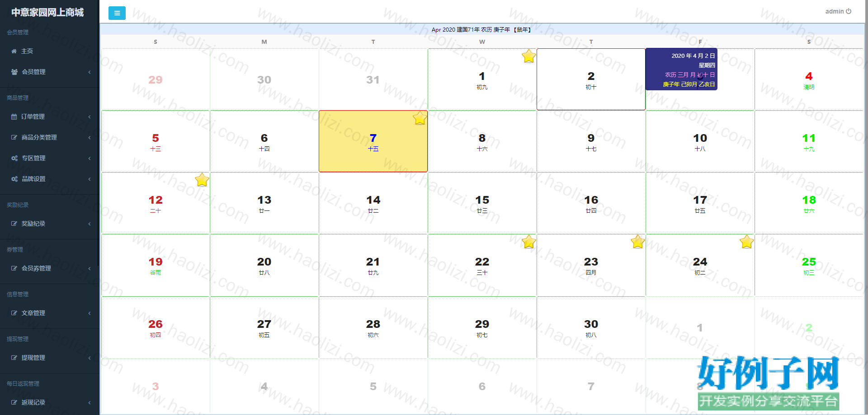Select April 15 廿三 date
868x415 pixels.
482,203
